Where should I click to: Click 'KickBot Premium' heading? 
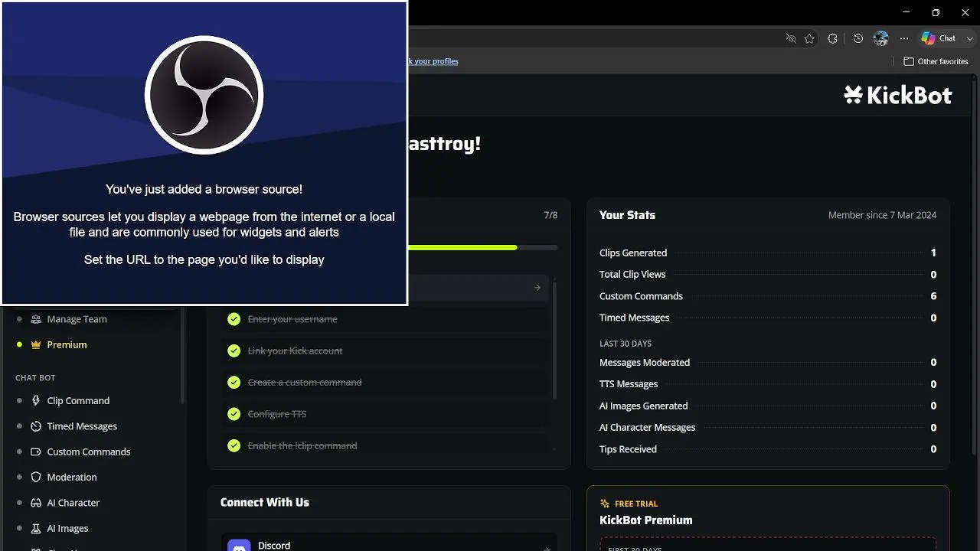(645, 520)
